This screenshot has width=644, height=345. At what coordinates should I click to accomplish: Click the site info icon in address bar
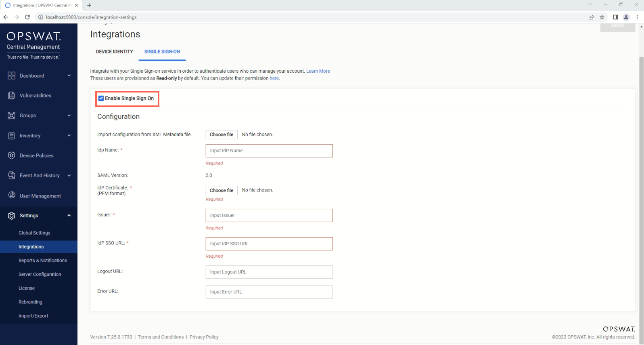pos(40,17)
